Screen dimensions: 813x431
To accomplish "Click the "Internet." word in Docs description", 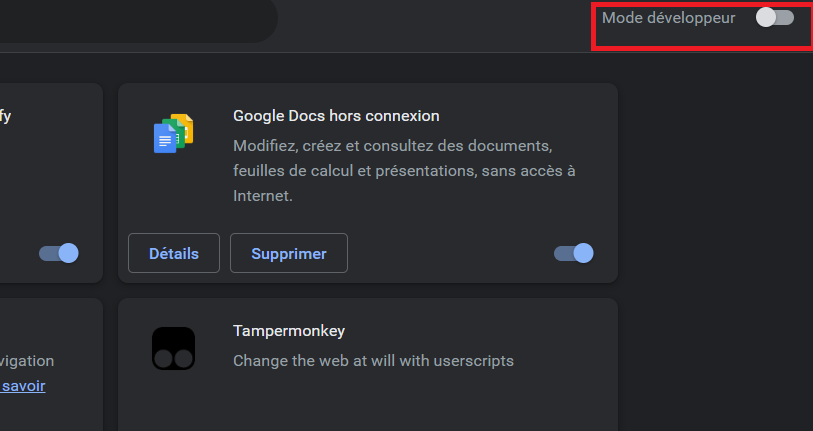I will pos(263,196).
